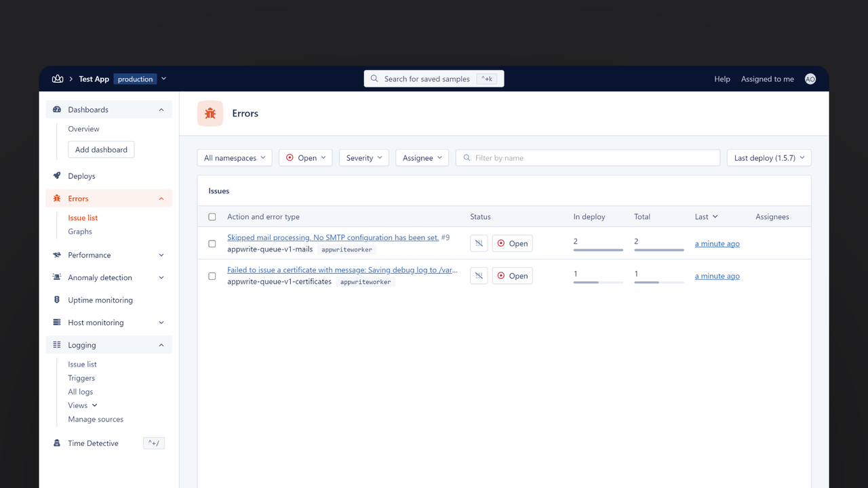Open the environment switcher chevron next to production
868x488 pixels.
point(164,79)
